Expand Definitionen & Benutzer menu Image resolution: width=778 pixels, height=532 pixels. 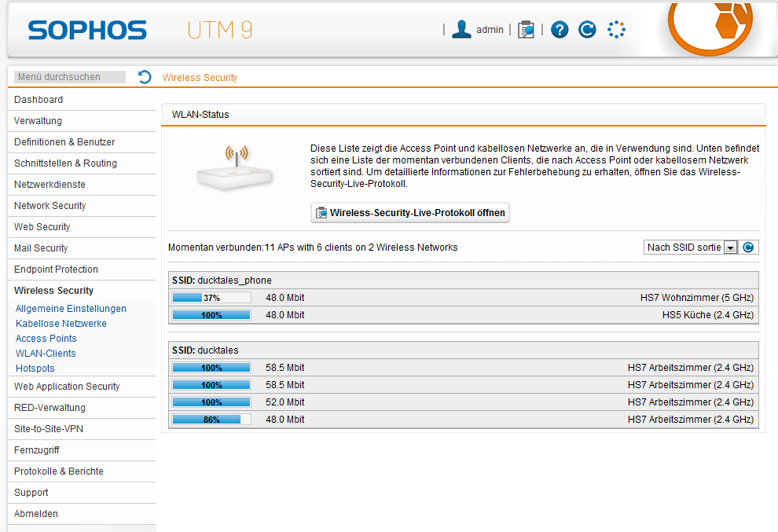(82, 142)
